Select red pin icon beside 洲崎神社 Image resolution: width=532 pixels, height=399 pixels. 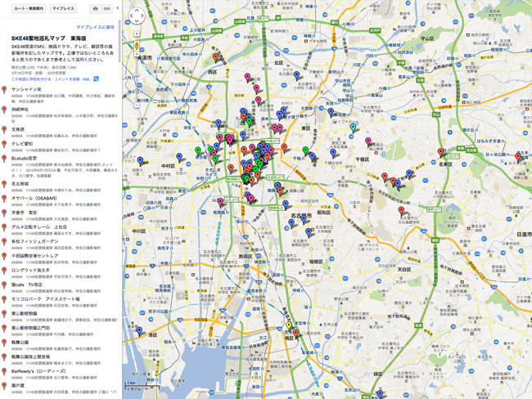pyautogui.click(x=4, y=110)
